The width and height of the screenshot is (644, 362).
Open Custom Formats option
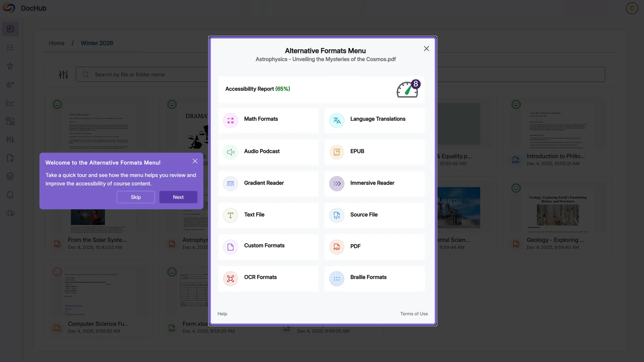click(x=268, y=246)
